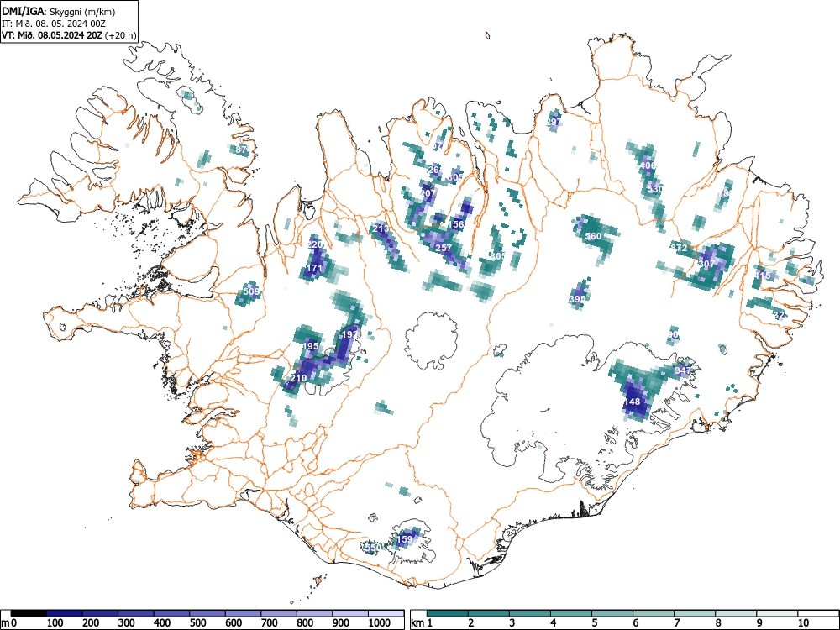
Task: Select the 509 value label in the west
Action: 250,291
